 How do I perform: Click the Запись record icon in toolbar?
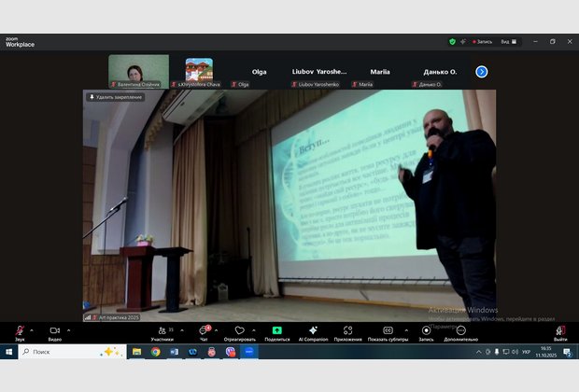(426, 330)
